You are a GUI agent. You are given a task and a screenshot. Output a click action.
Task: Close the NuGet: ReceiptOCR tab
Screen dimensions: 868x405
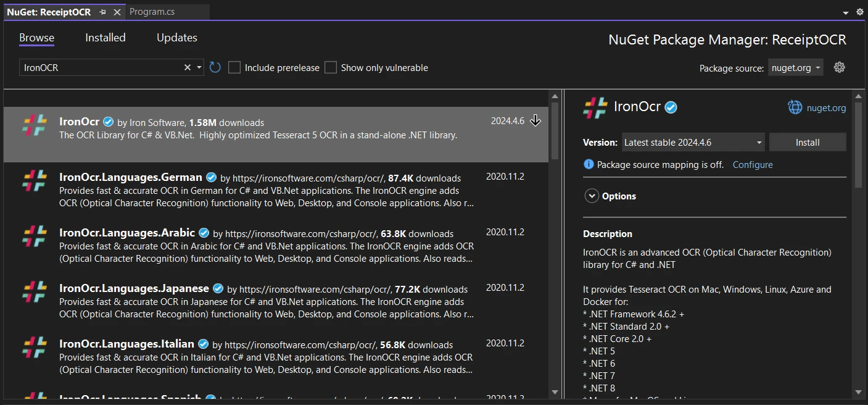[117, 12]
